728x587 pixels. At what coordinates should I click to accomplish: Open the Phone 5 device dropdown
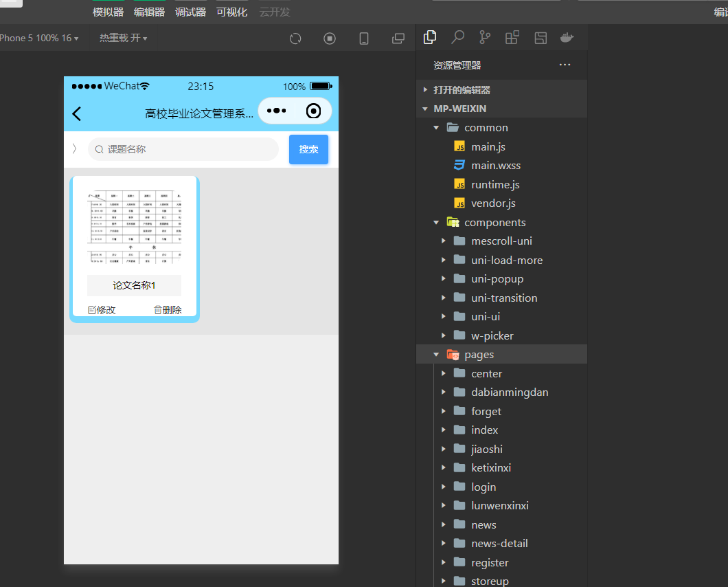pyautogui.click(x=39, y=38)
